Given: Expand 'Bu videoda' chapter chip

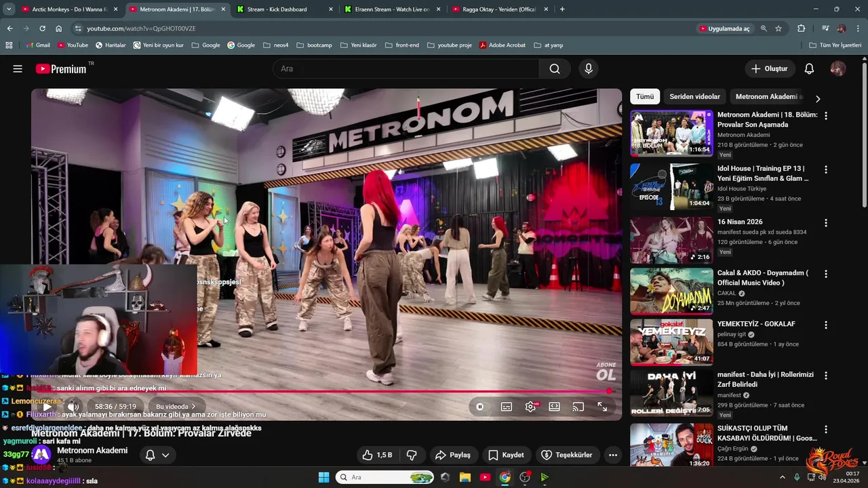Looking at the screenshot, I should coord(176,407).
